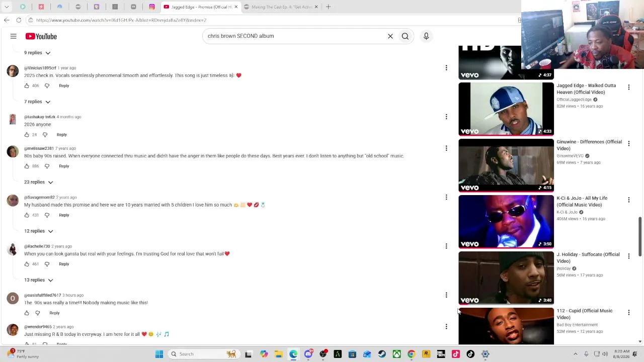Screen dimensions: 644x362
Task: Dislike the comment by @Vinicius1895crf
Action: pos(47,86)
